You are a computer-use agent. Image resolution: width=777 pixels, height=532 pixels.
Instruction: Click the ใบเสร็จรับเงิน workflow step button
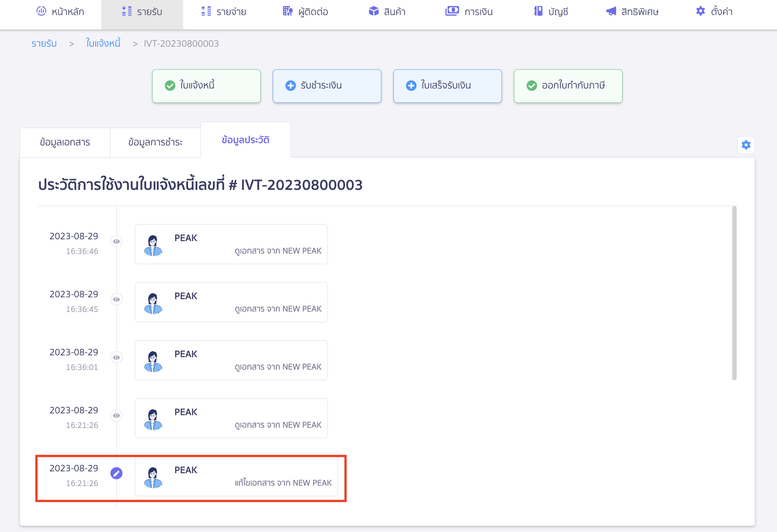[448, 86]
